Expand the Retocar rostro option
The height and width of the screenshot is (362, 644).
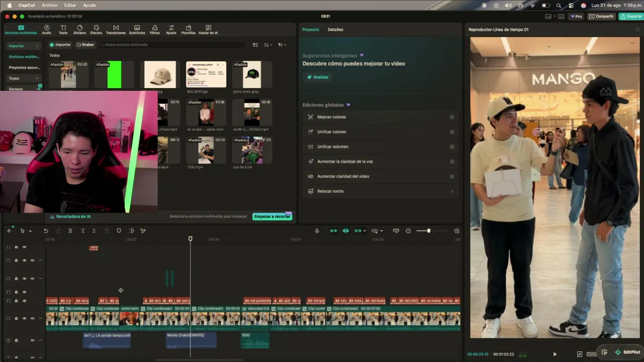click(x=452, y=191)
